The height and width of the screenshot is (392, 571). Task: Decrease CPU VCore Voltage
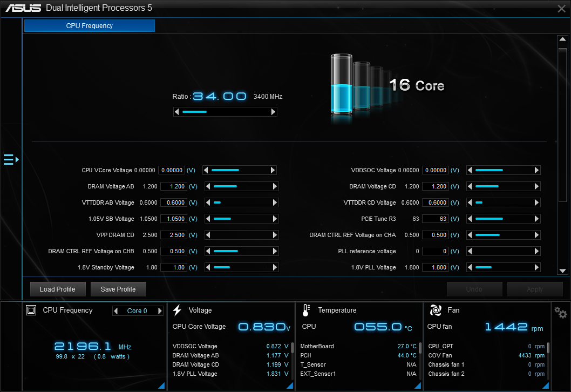[206, 170]
